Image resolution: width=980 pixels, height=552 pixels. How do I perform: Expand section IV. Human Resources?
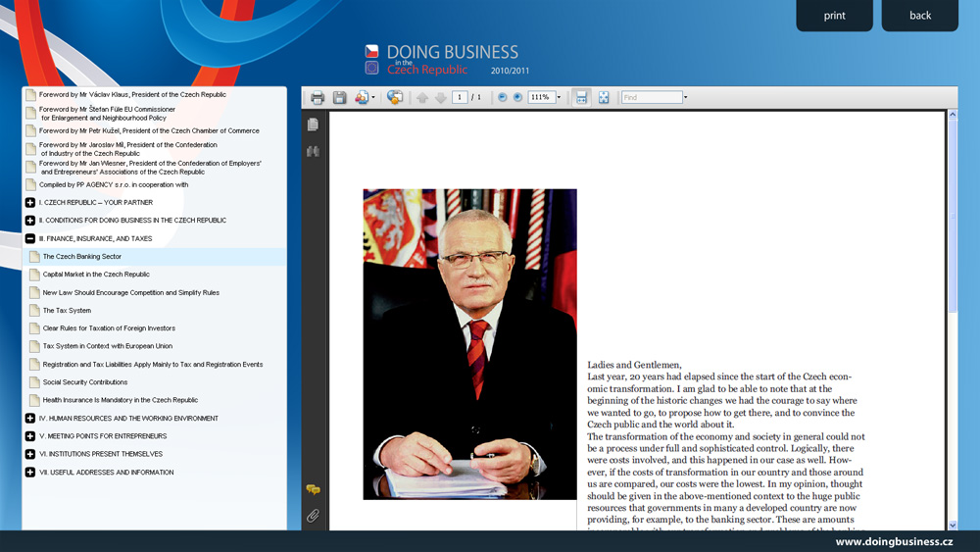pos(30,419)
